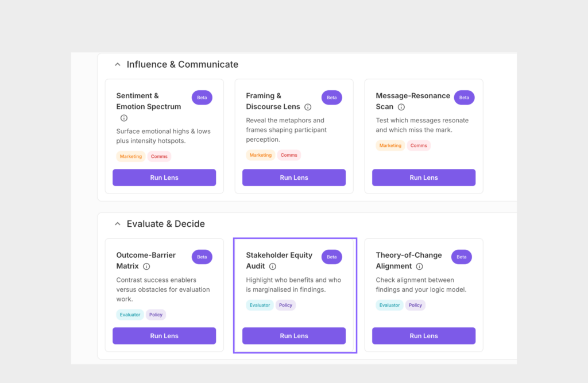
Task: Run Lens for Stakeholder Equity Audit
Action: [x=294, y=336]
